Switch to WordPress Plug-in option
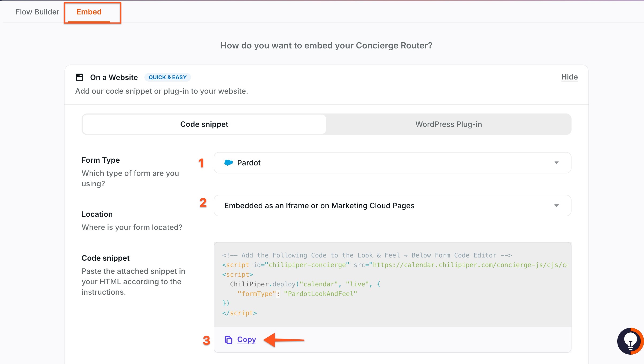Viewport: 644px width, 364px height. pyautogui.click(x=448, y=124)
